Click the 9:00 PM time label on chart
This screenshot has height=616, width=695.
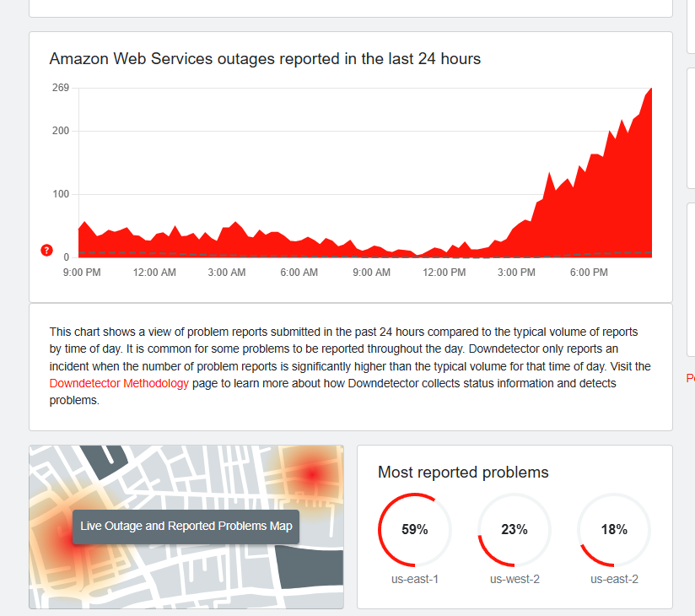pos(82,273)
